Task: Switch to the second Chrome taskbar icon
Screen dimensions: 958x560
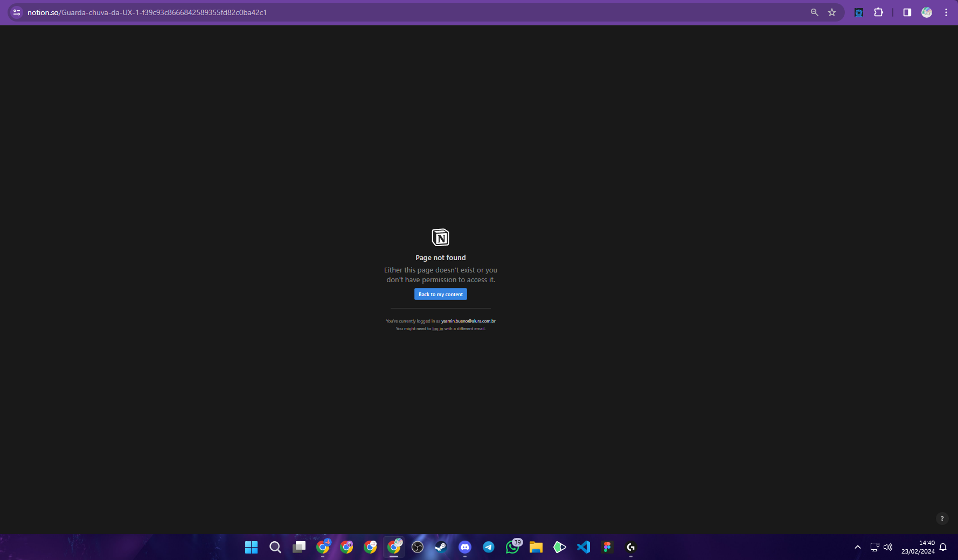Action: click(346, 547)
